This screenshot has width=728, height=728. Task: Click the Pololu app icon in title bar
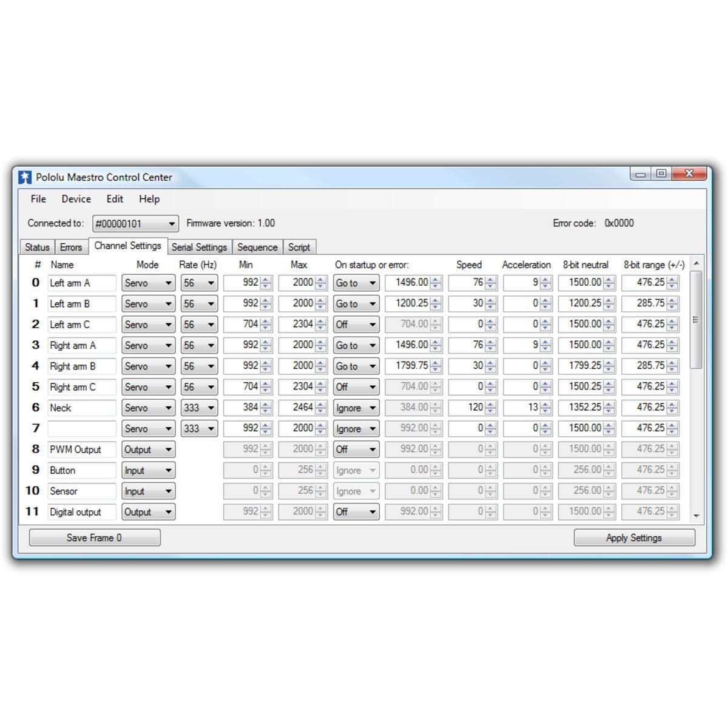25,177
